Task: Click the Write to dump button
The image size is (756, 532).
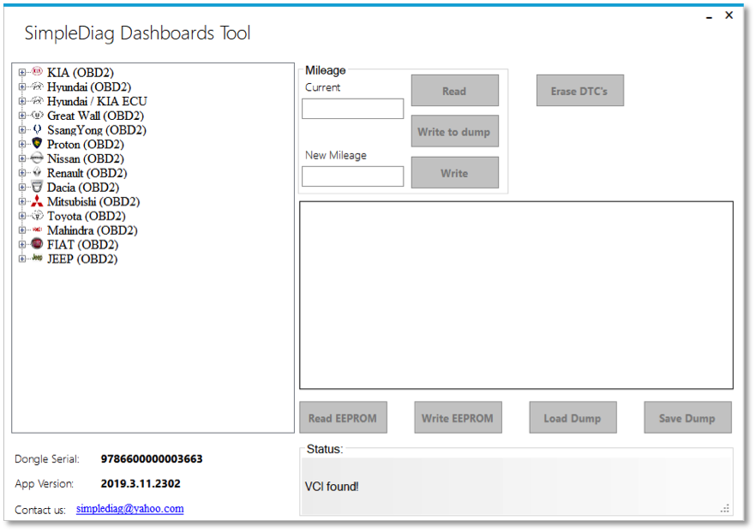Action: [x=454, y=131]
